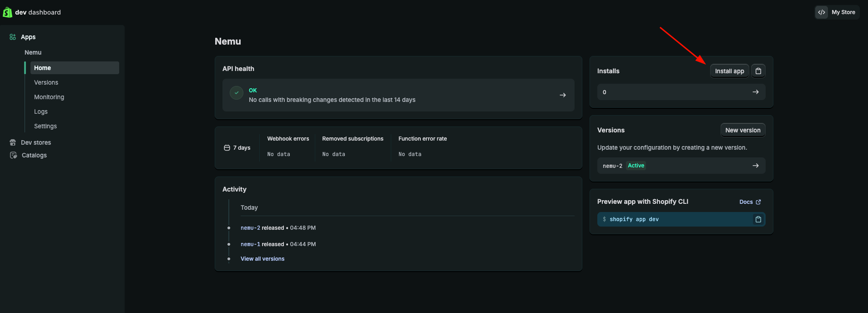Open the My Store account switcher
Screen dimensions: 868x313
(837, 12)
